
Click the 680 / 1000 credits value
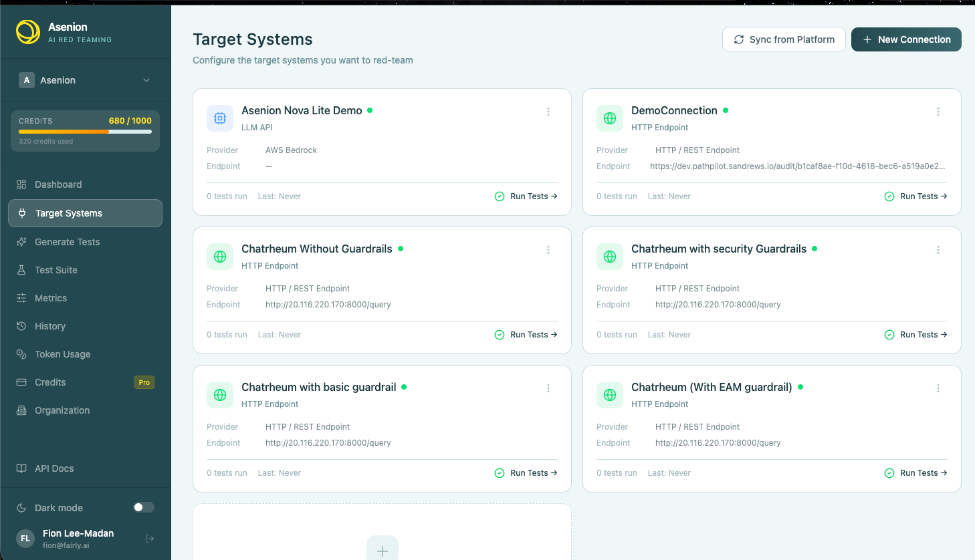click(x=130, y=121)
